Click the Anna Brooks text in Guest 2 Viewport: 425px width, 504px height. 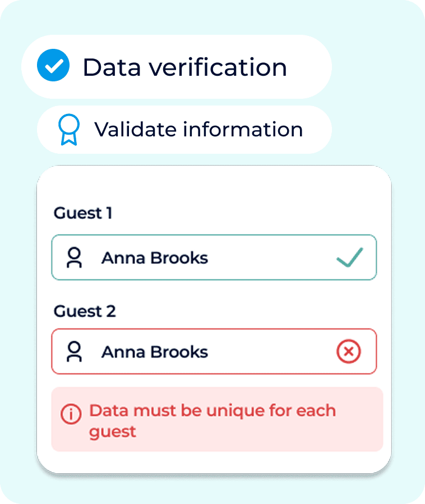click(x=155, y=352)
